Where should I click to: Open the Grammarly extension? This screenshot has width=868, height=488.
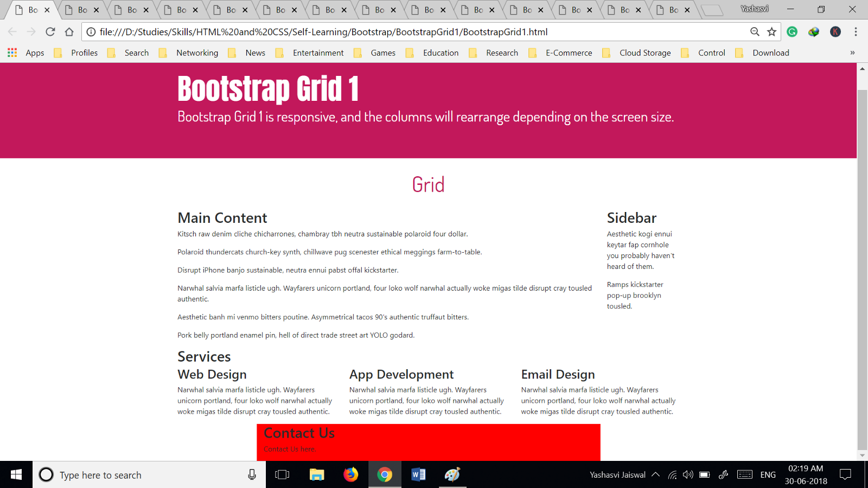[x=792, y=32]
